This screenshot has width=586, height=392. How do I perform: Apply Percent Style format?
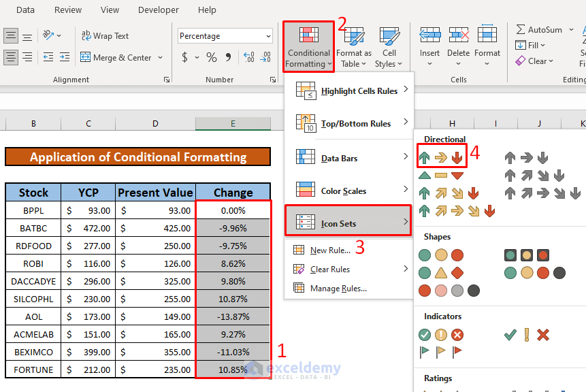pyautogui.click(x=212, y=57)
